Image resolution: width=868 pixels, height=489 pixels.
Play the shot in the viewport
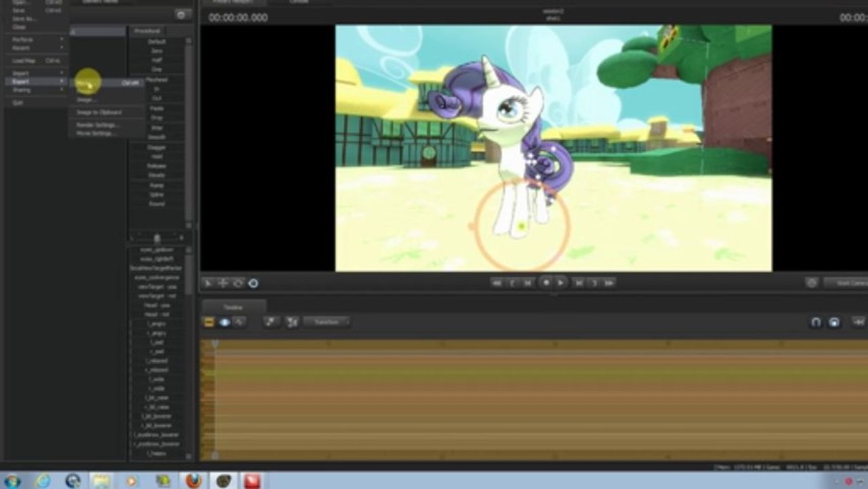pos(561,283)
